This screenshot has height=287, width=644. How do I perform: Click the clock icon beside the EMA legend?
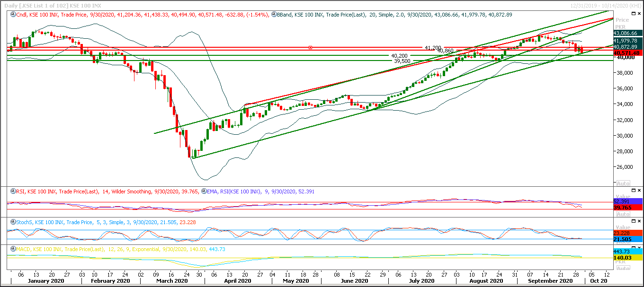click(x=205, y=191)
